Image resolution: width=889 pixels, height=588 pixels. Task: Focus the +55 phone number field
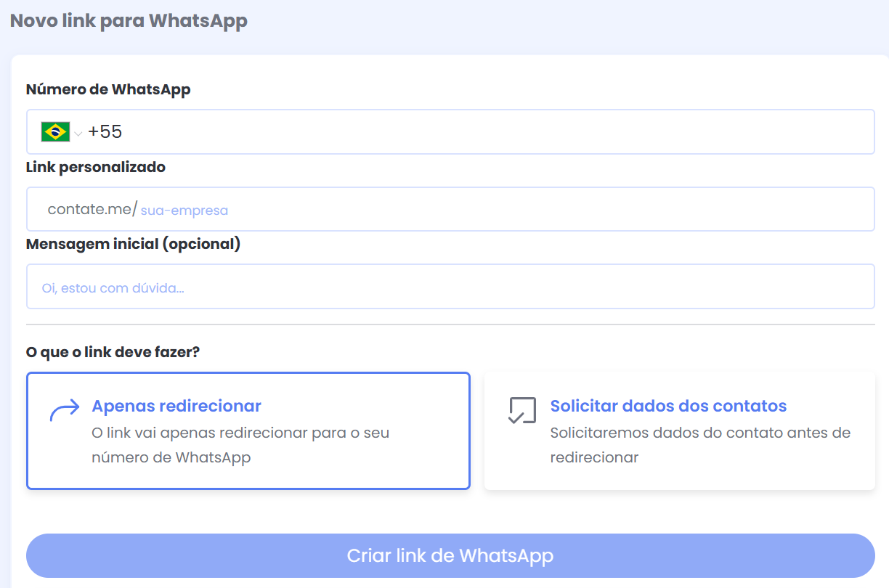(x=479, y=132)
